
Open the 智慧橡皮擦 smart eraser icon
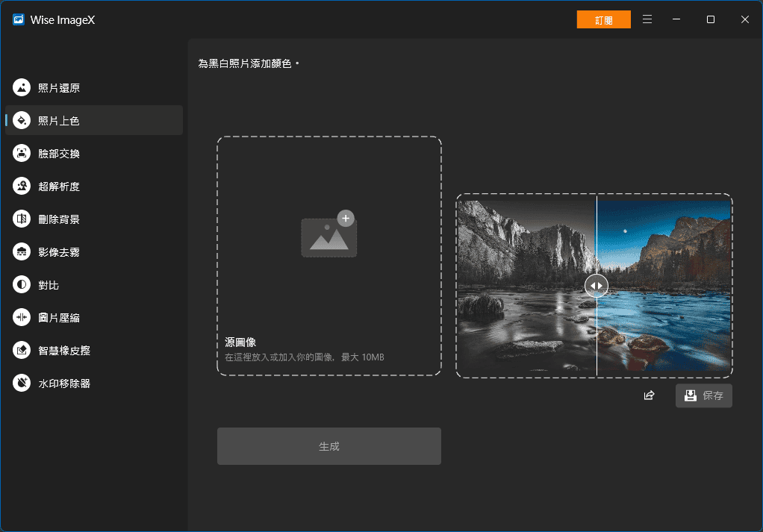22,350
